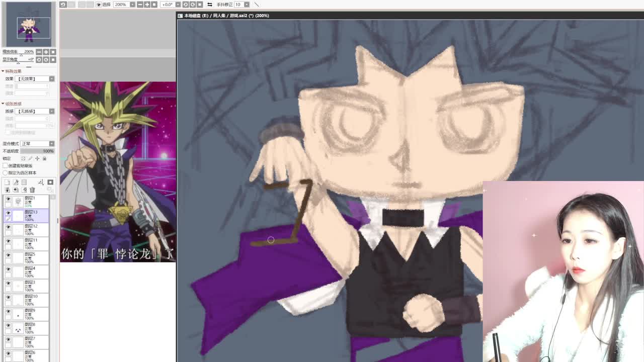Select layer 图层3 in layer list
Image resolution: width=644 pixels, height=362 pixels.
coord(27,286)
